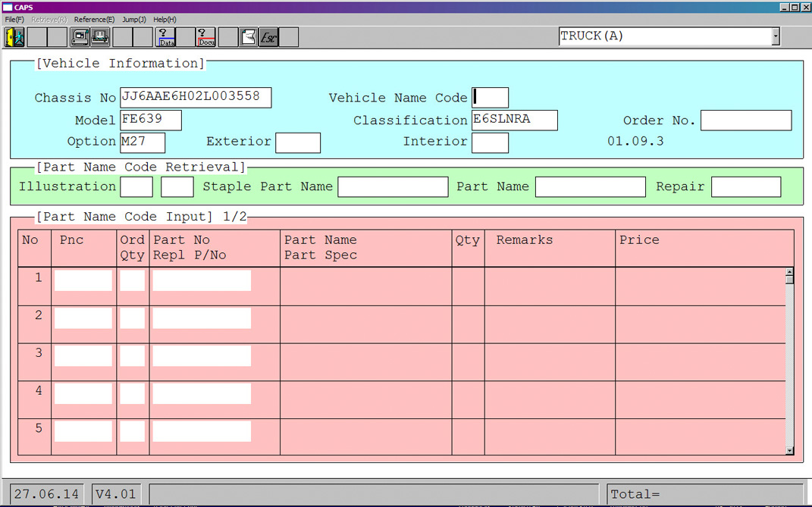Open the File(F) menu
Image resolution: width=812 pixels, height=507 pixels.
pyautogui.click(x=14, y=20)
